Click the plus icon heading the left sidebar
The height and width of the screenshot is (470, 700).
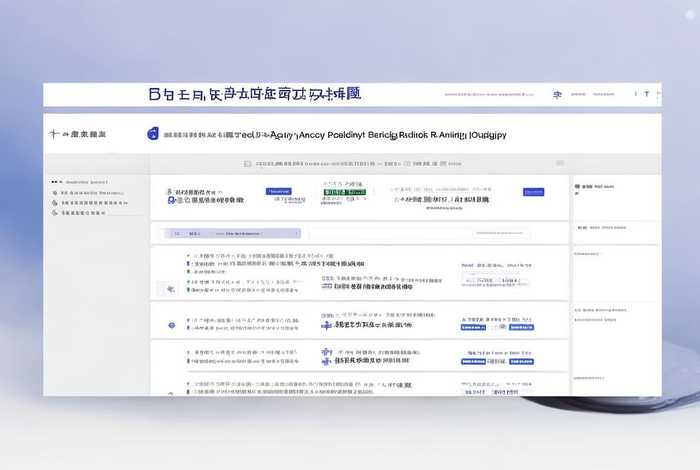tap(54, 134)
